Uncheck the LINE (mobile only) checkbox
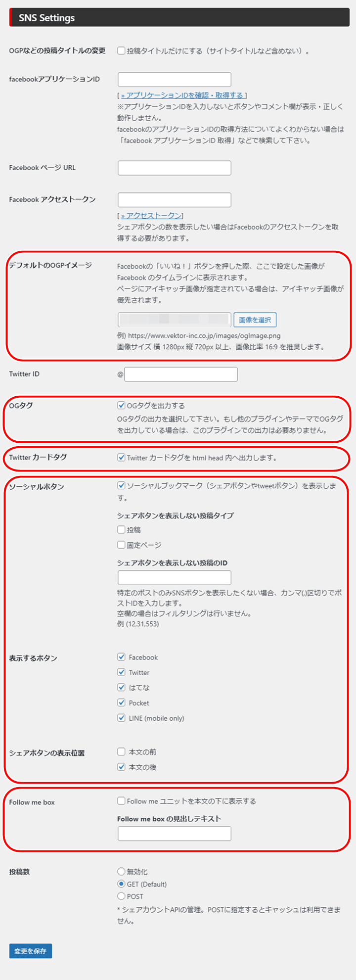356x980 pixels. 121,718
